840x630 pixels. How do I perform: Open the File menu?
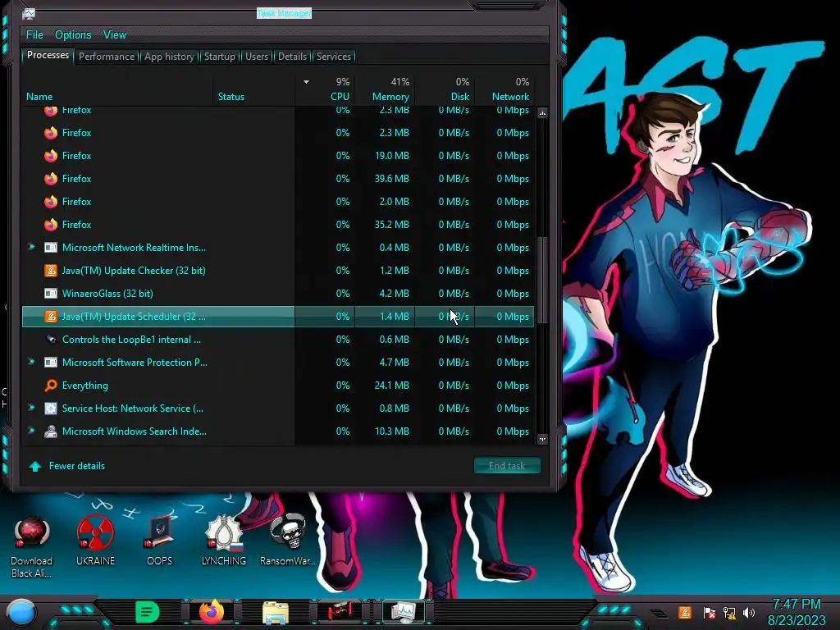[34, 34]
